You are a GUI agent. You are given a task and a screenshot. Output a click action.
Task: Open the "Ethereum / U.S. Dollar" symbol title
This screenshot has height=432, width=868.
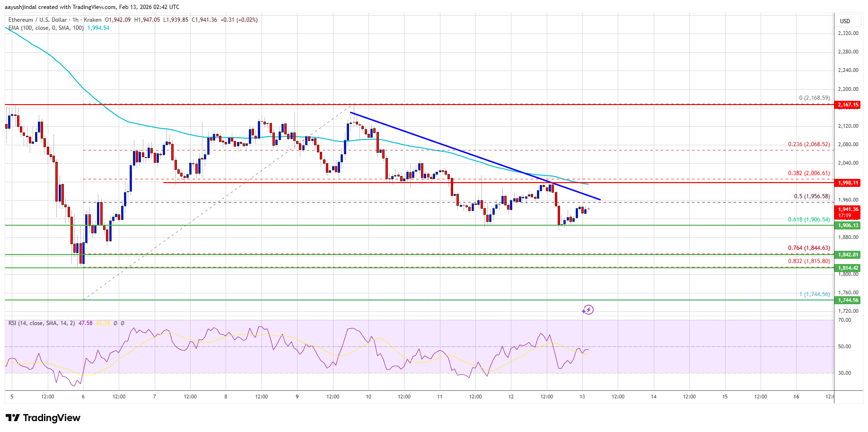click(38, 20)
